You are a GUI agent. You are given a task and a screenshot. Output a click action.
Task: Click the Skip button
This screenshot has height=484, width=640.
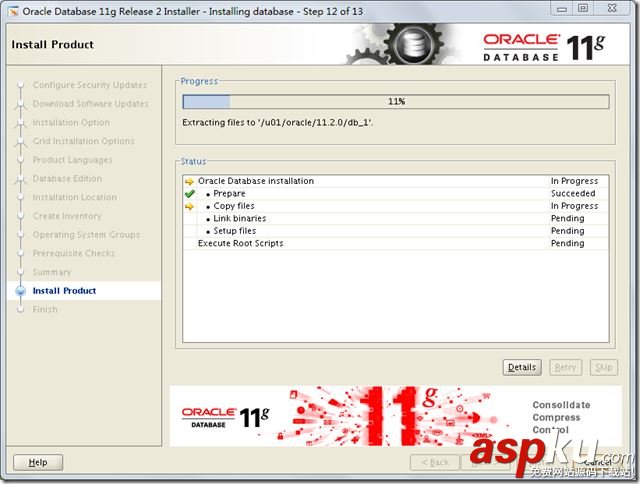click(603, 367)
